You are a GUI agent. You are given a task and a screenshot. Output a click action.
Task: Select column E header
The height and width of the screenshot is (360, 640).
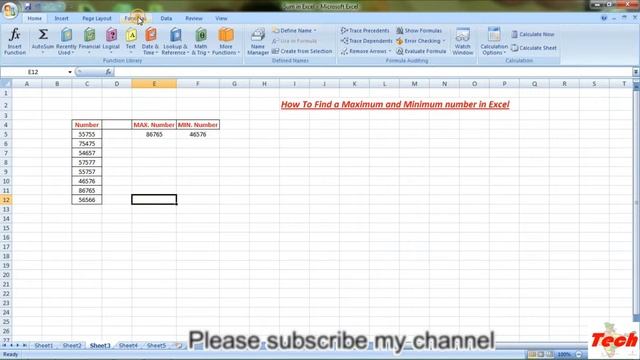154,84
